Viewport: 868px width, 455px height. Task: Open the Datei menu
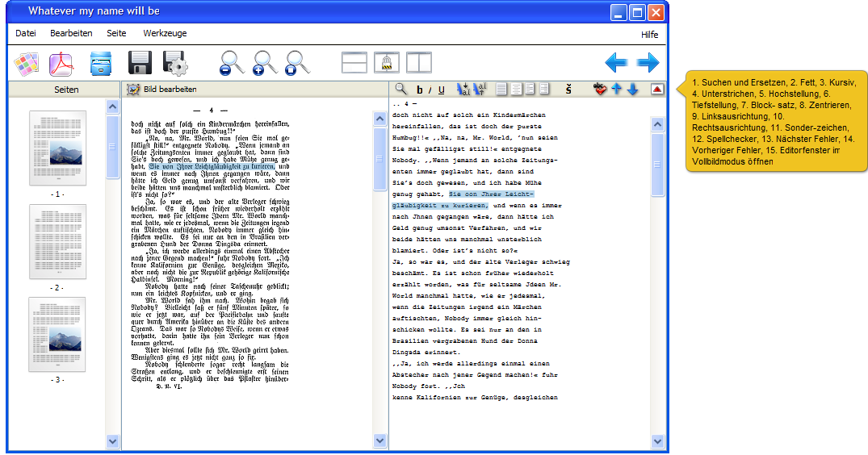pyautogui.click(x=26, y=33)
